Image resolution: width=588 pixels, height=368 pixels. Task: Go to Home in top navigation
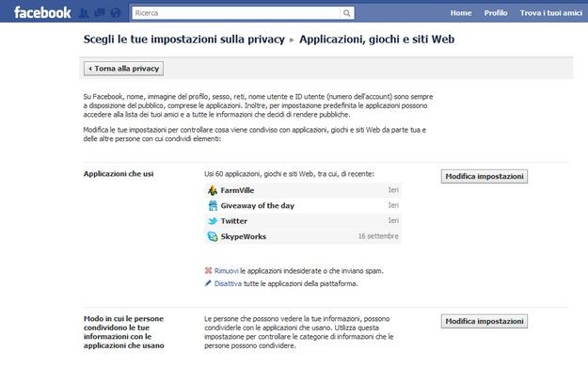[461, 13]
